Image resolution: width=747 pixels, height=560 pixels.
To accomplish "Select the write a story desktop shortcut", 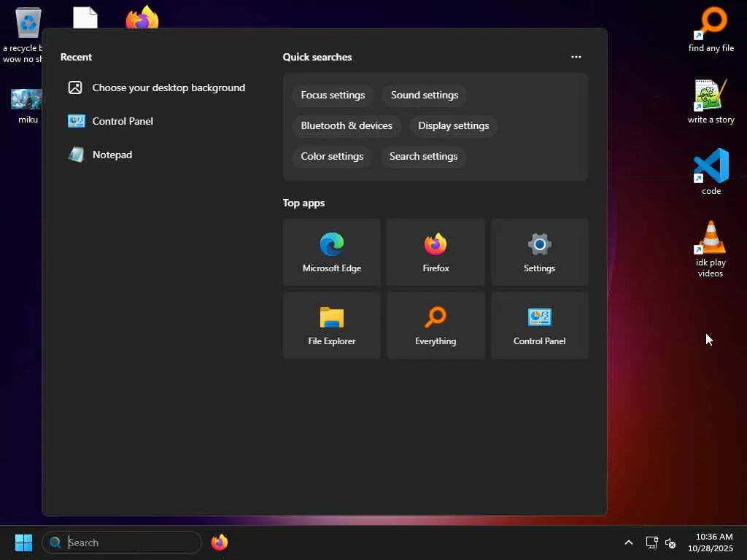I will click(x=711, y=101).
